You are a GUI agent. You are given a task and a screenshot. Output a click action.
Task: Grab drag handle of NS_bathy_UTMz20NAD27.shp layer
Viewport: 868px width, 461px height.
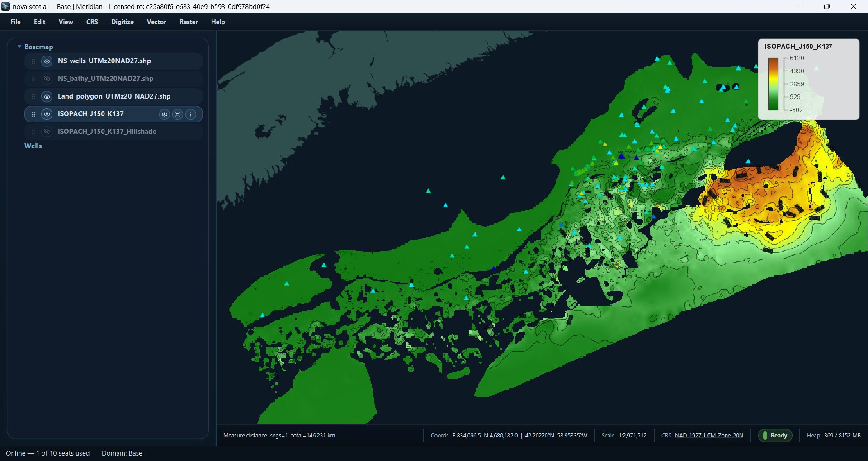(x=33, y=79)
